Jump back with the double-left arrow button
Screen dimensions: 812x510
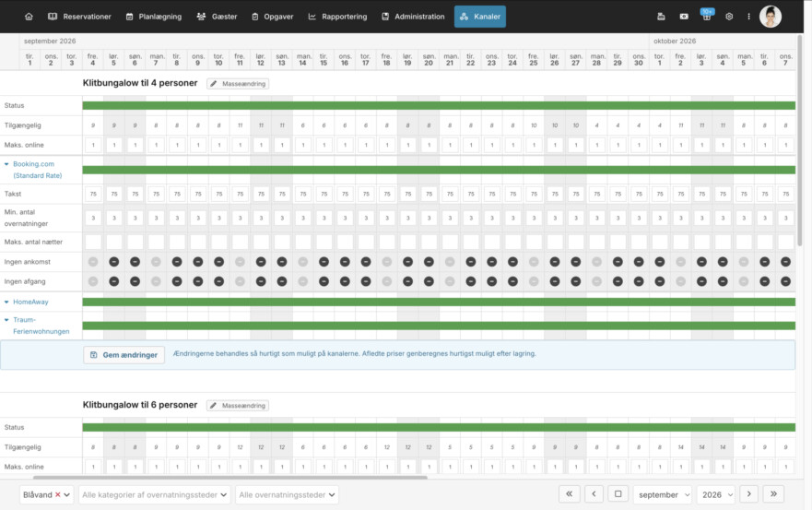pyautogui.click(x=569, y=494)
